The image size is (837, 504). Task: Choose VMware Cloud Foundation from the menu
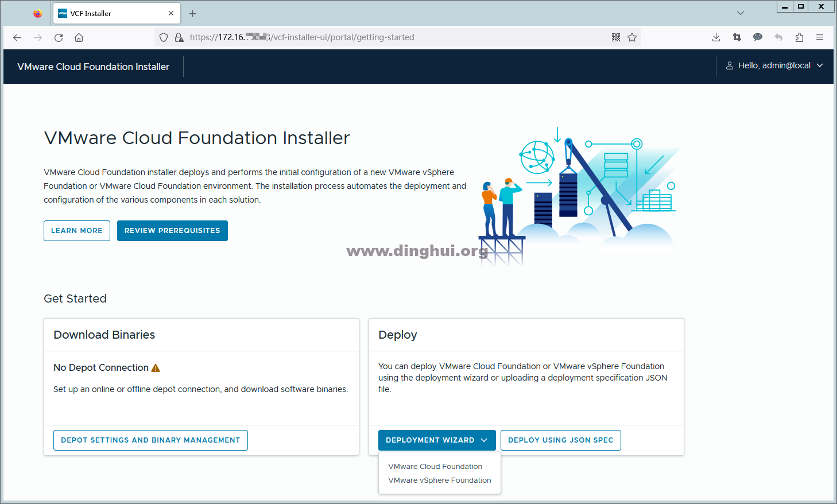click(435, 467)
